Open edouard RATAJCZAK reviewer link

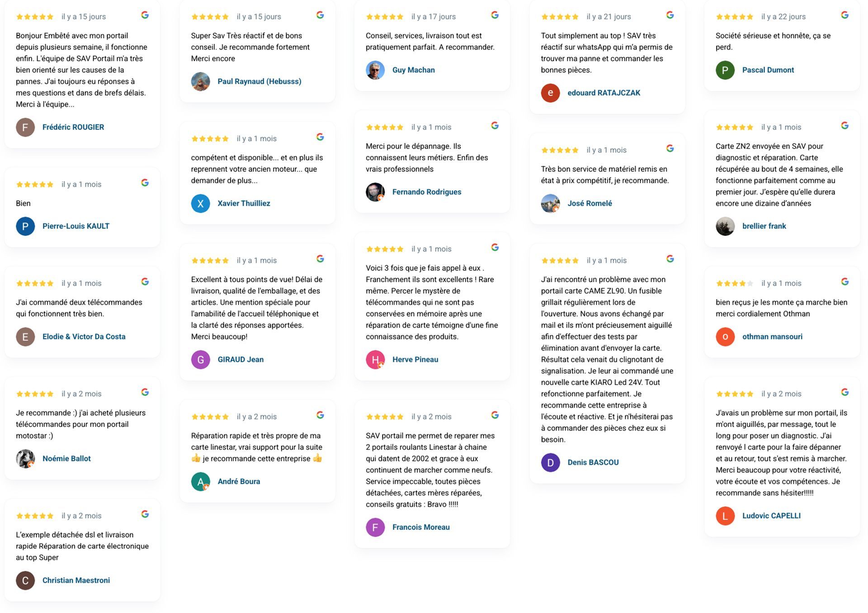604,93
